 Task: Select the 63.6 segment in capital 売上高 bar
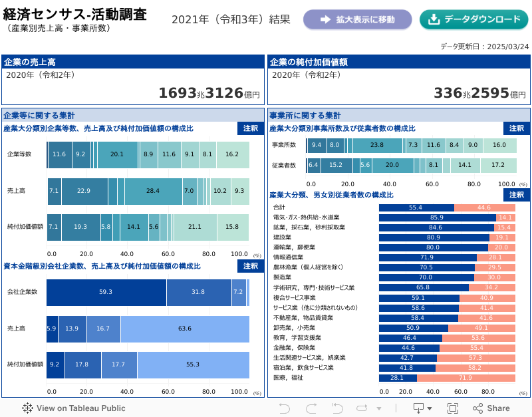[185, 329]
